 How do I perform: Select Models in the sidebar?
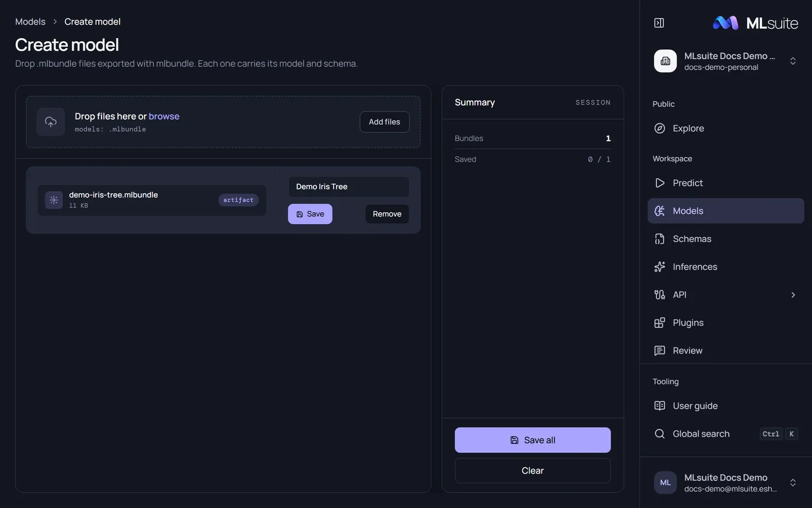(x=725, y=211)
